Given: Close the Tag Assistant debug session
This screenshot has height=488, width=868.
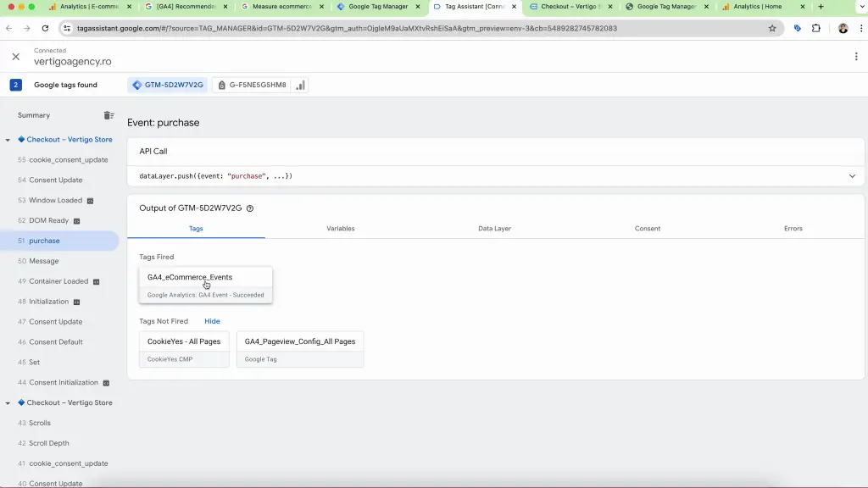Looking at the screenshot, I should [15, 57].
